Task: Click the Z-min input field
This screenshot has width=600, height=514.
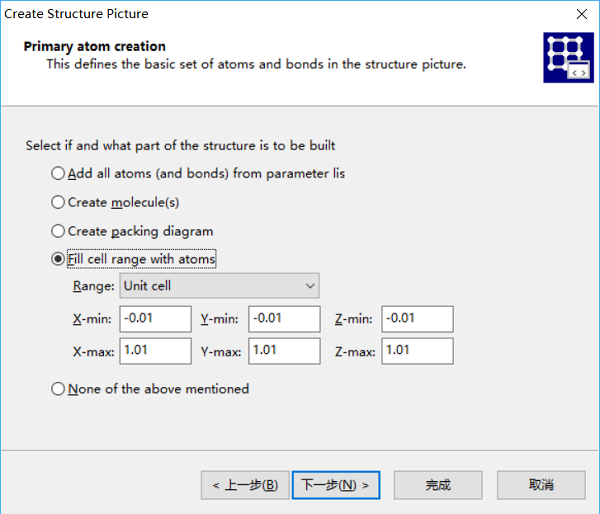Action: [x=417, y=319]
